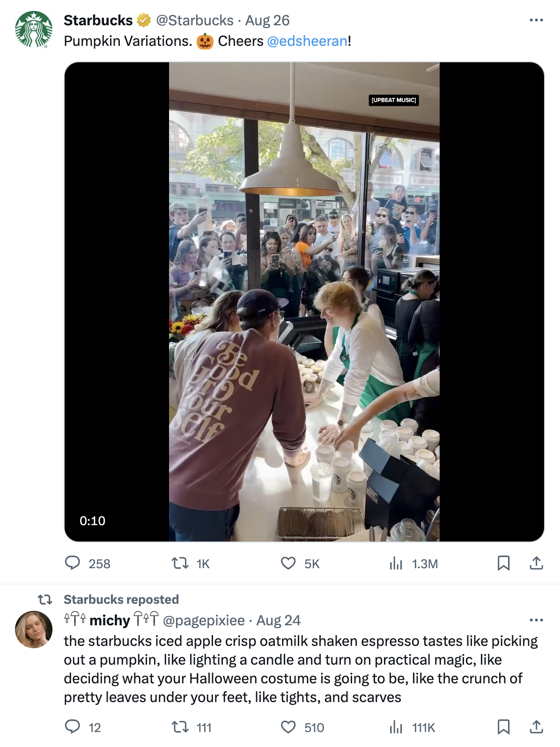560x747 pixels.
Task: Open michy's profile picture
Action: click(x=34, y=630)
